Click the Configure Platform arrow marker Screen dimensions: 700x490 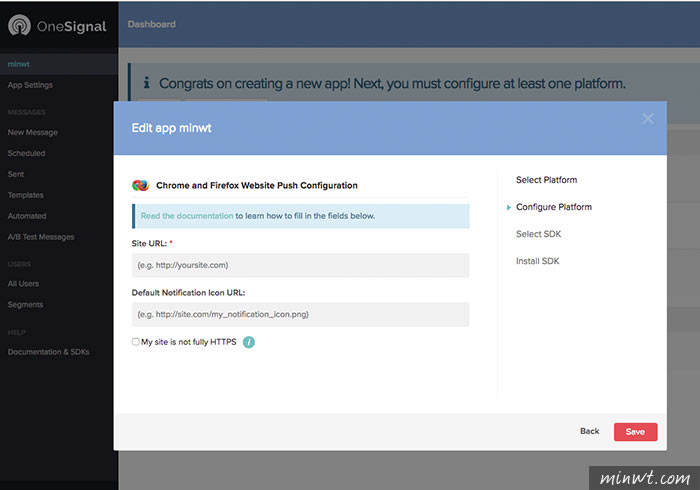508,208
